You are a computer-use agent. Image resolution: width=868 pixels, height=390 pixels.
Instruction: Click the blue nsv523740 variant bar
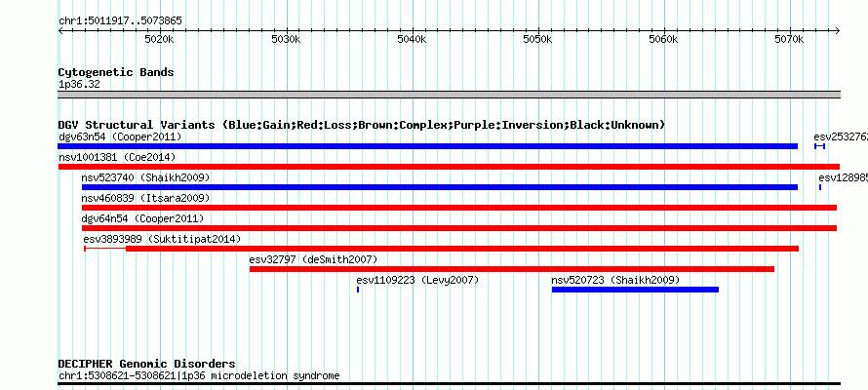coord(440,187)
